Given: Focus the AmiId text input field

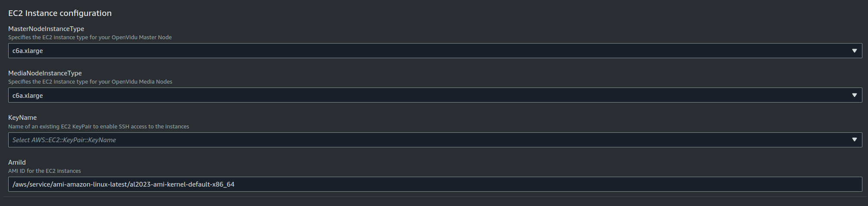Looking at the screenshot, I should coord(435,184).
